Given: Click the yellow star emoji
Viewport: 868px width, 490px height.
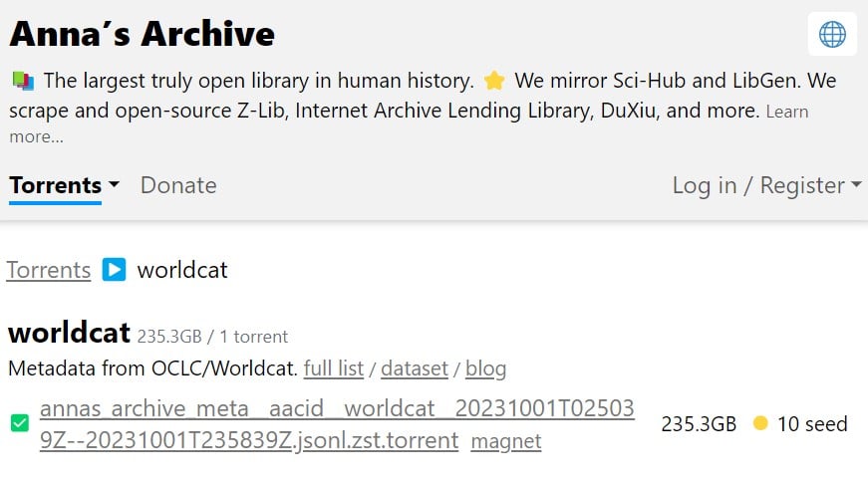Looking at the screenshot, I should 493,81.
